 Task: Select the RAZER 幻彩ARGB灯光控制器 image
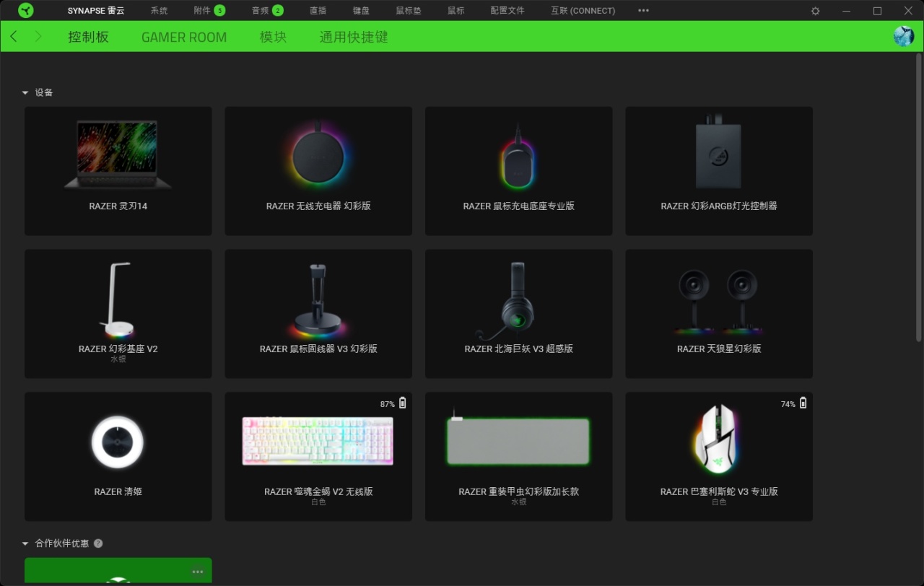click(719, 152)
